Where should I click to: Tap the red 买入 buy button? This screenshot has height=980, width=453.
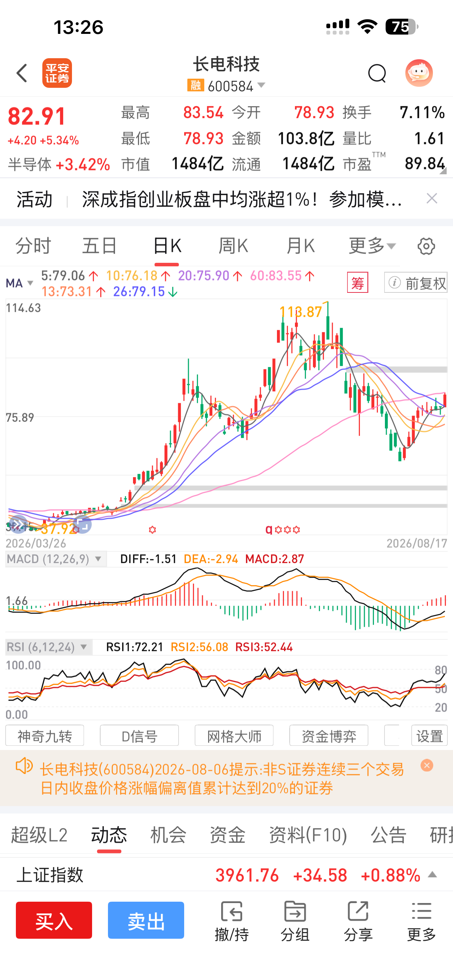pyautogui.click(x=54, y=920)
